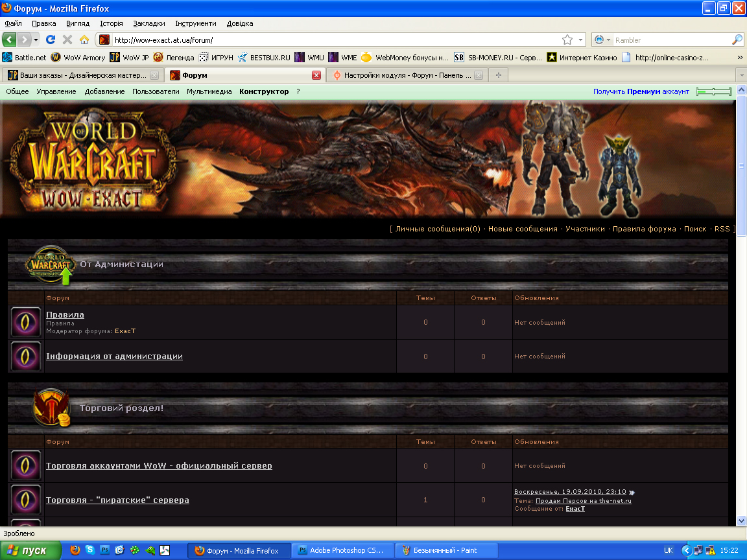Open the WebMoney бонусы bookmark
Screen dimensions: 747x560
tap(405, 58)
